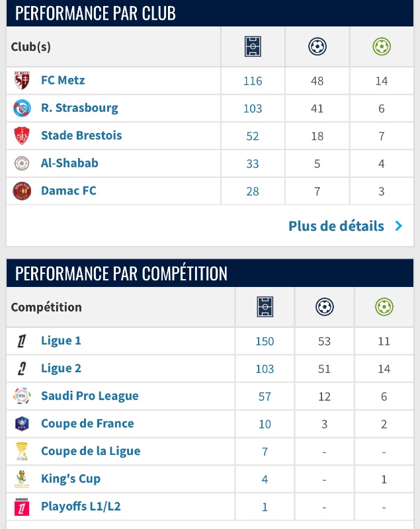Click the matches-played pitch icon in club table
This screenshot has width=420, height=529.
[253, 46]
